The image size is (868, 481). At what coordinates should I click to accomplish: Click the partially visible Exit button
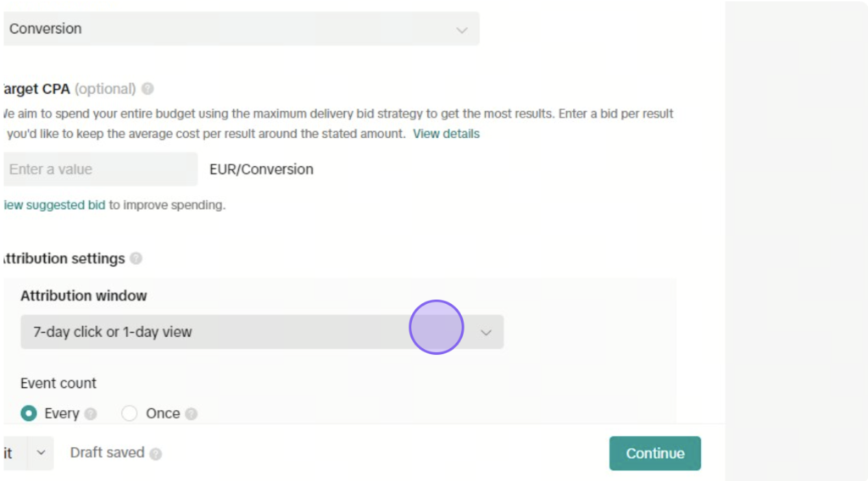click(x=15, y=453)
